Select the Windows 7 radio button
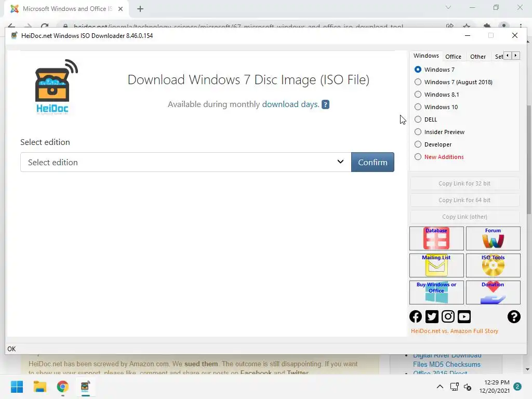 click(418, 70)
